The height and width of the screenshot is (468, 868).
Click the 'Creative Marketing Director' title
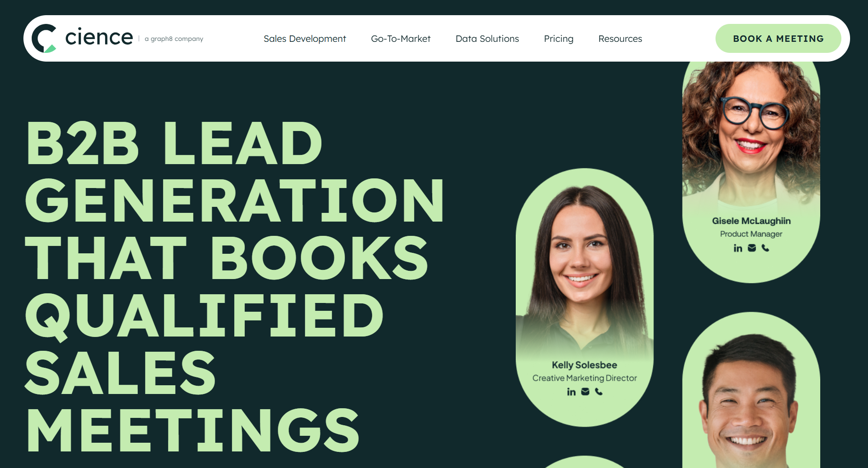pos(584,378)
